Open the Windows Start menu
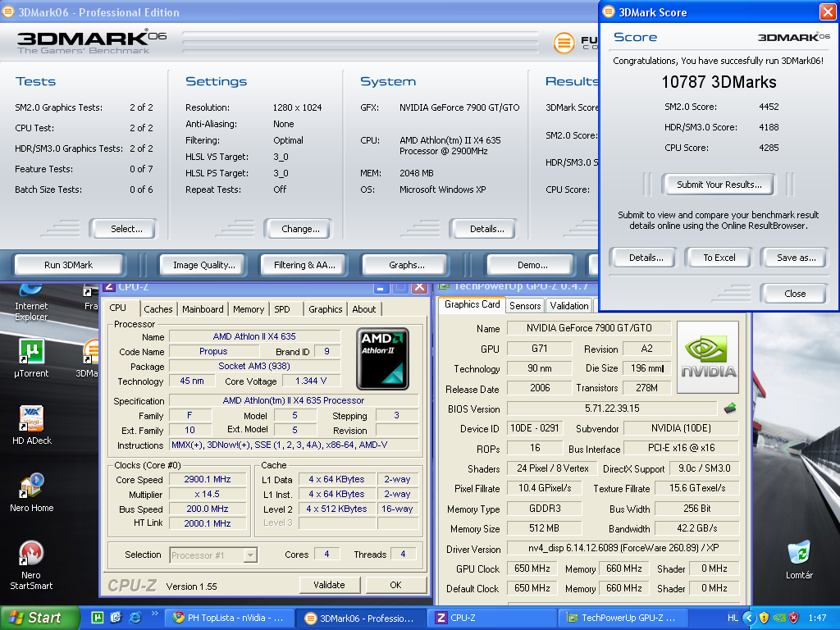The width and height of the screenshot is (840, 630). [39, 618]
